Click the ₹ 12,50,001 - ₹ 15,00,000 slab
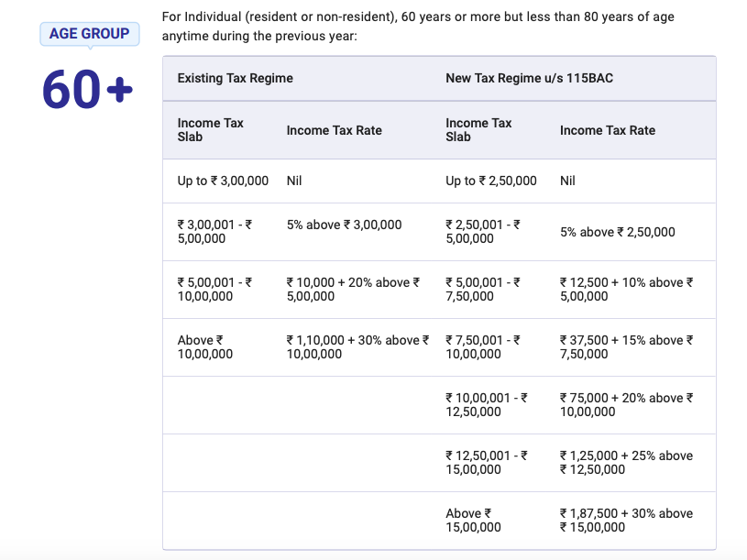Screen dimensions: 747x560 487,462
